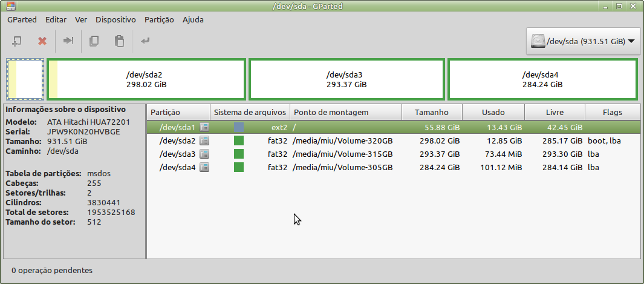Click the Copy partition toolbar icon

click(94, 41)
